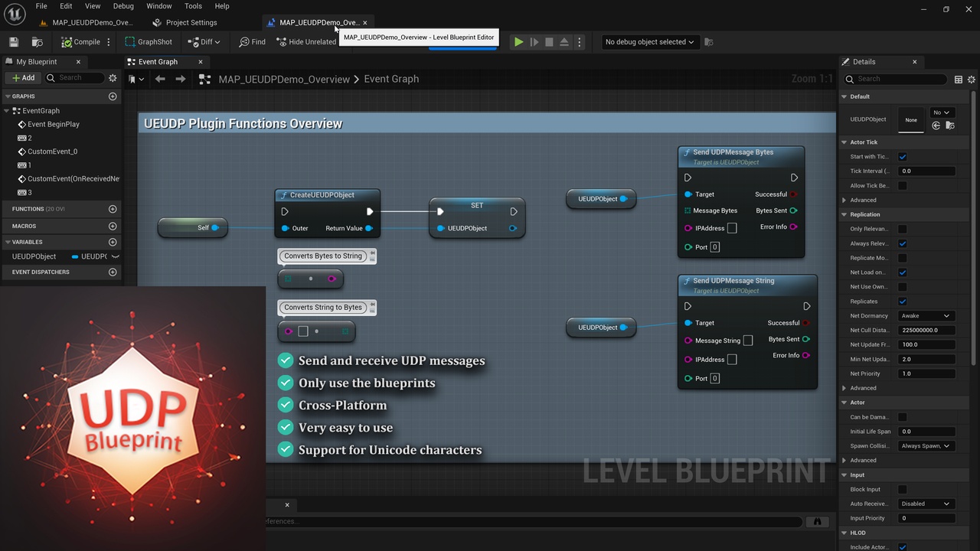This screenshot has height=551, width=980.
Task: Toggle Replicate Movement checkbox
Action: (903, 258)
